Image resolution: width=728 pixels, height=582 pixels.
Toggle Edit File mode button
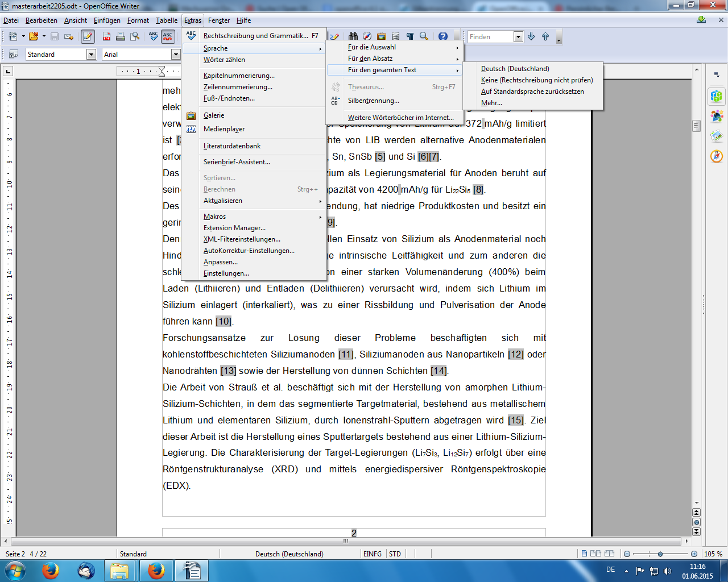[88, 36]
